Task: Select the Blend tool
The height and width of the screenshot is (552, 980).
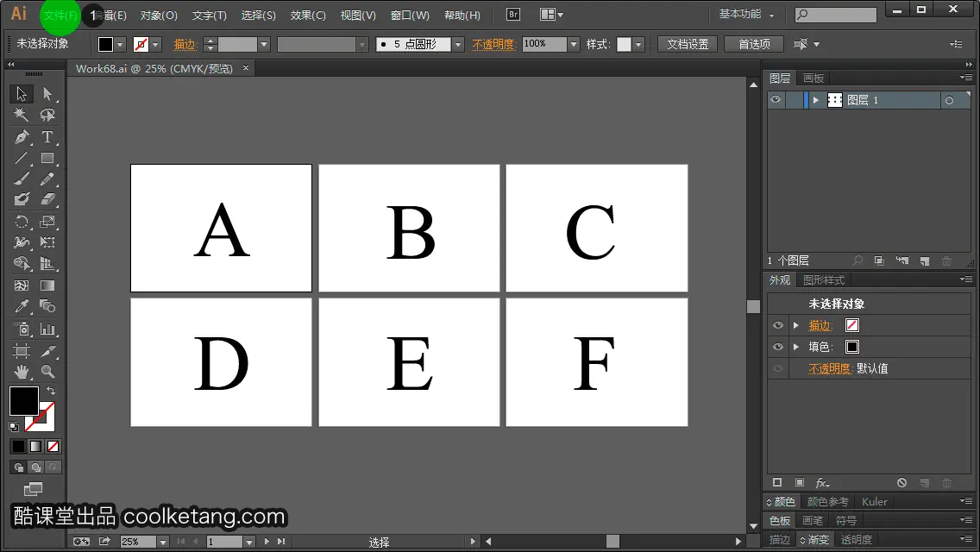Action: 47,306
